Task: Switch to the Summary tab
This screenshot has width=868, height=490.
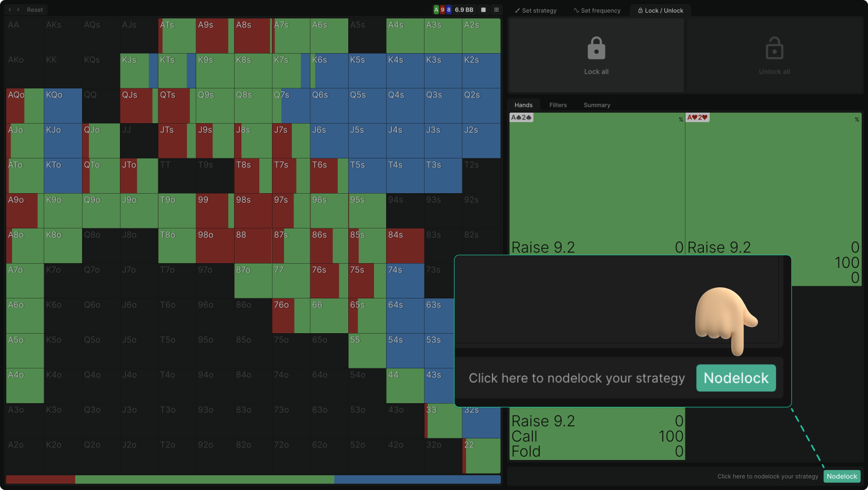Action: pos(597,105)
